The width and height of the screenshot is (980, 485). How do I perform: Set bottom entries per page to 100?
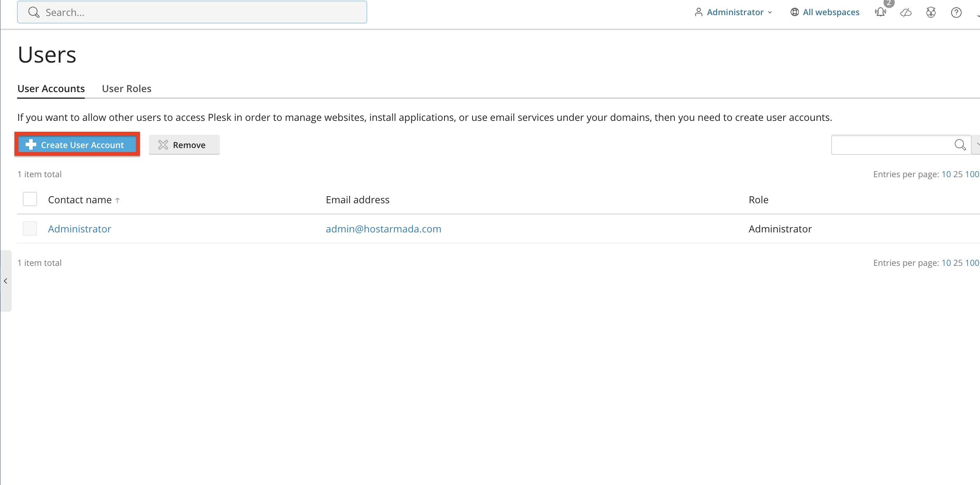pyautogui.click(x=972, y=263)
